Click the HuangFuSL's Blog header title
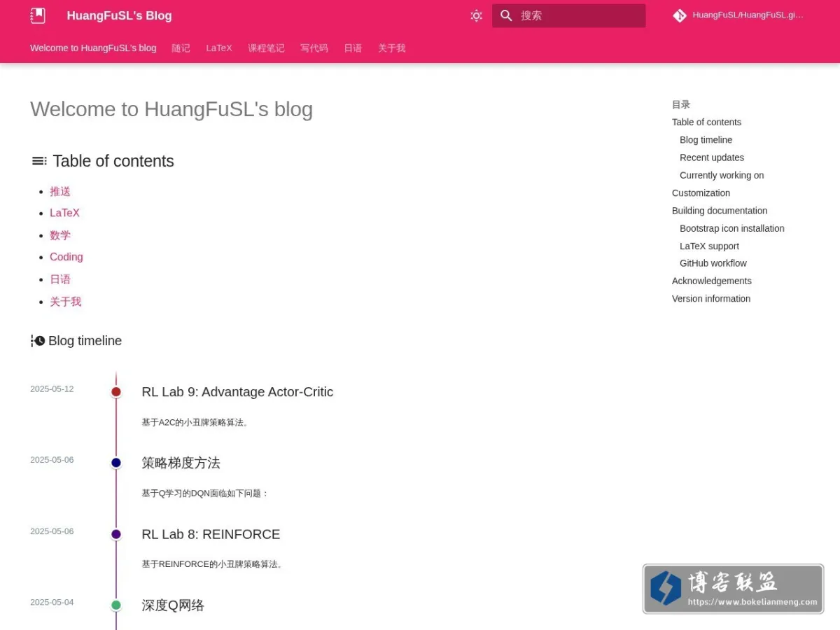 tap(119, 15)
